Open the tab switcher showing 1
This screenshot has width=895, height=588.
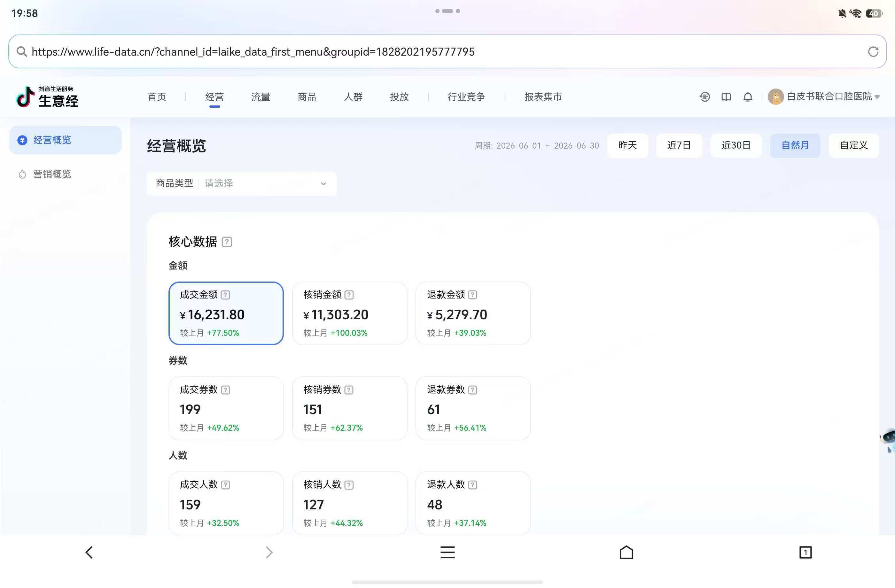(x=805, y=552)
